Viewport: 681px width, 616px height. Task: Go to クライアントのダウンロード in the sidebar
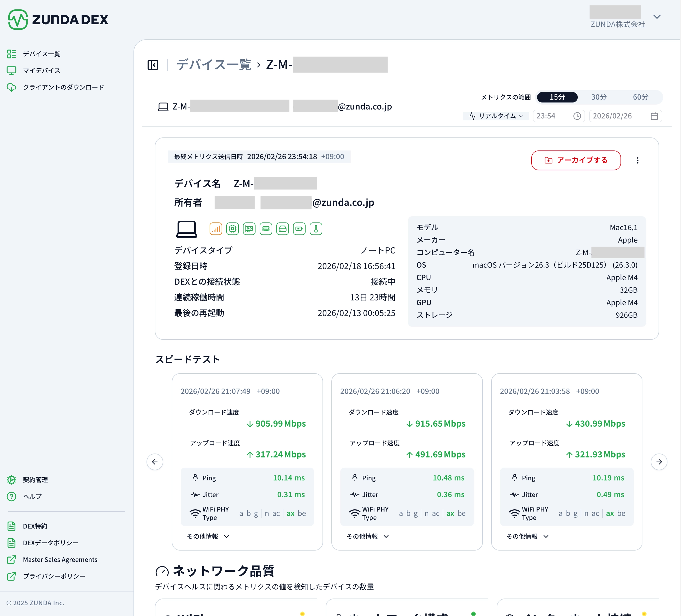(63, 87)
